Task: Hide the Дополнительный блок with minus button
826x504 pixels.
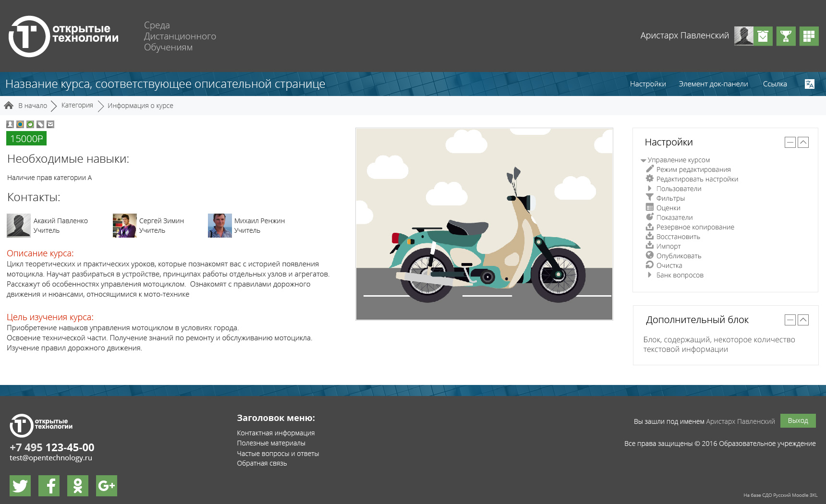Action: pos(790,320)
